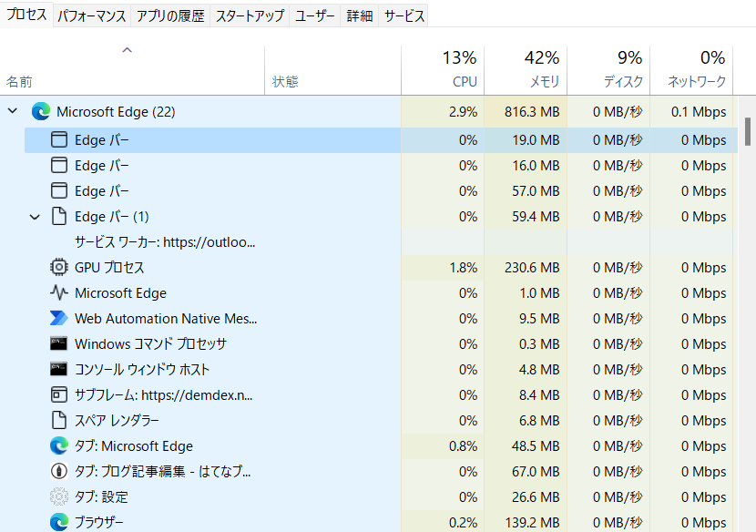Sort by the 0% ネットワーク column header

pyautogui.click(x=691, y=70)
